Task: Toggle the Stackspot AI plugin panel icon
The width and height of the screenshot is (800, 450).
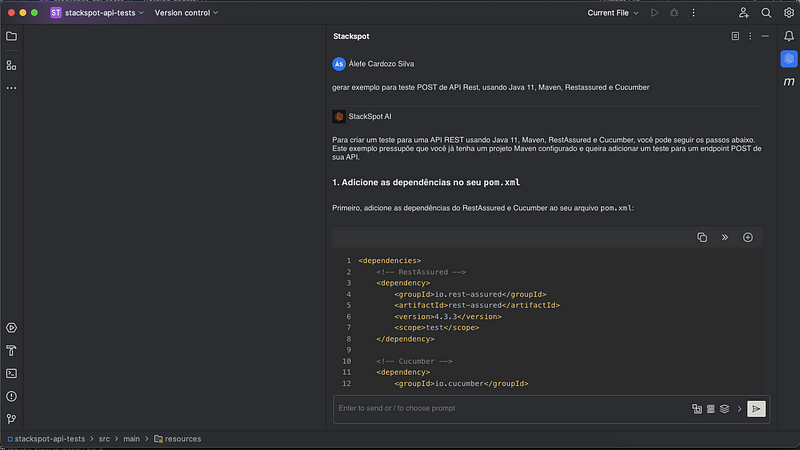Action: 789,59
